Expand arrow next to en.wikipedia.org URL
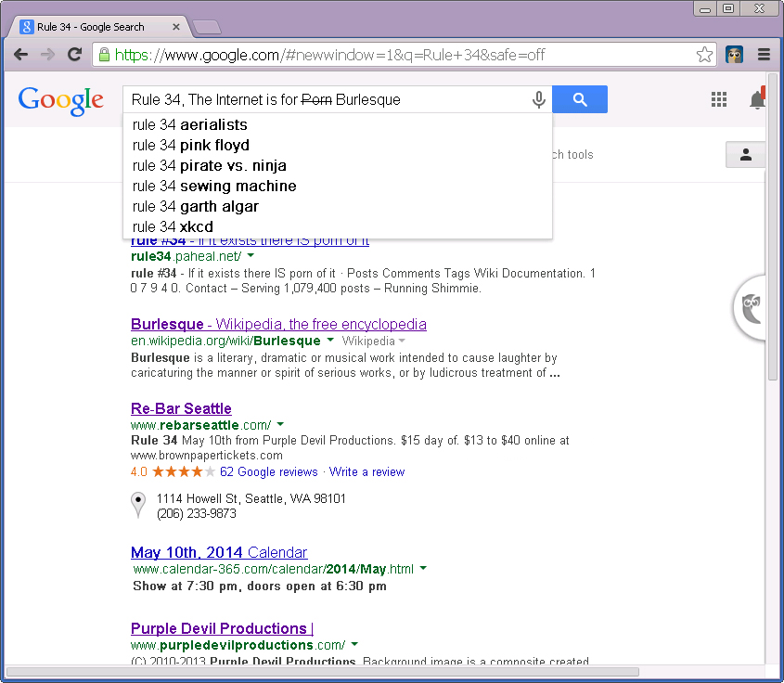 pos(330,340)
